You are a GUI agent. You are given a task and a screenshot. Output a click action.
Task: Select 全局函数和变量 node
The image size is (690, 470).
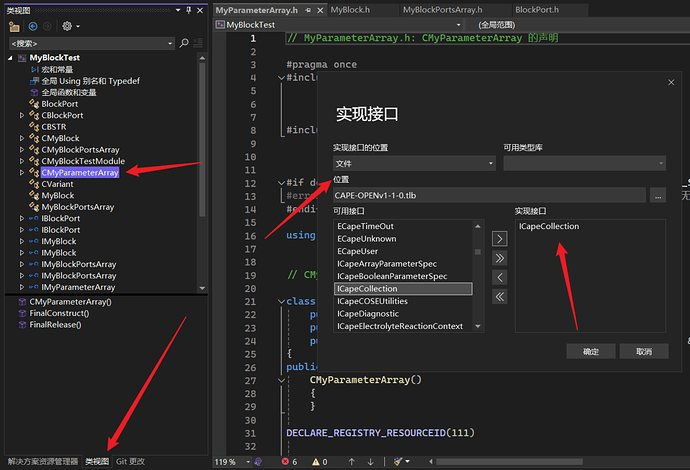pos(69,92)
